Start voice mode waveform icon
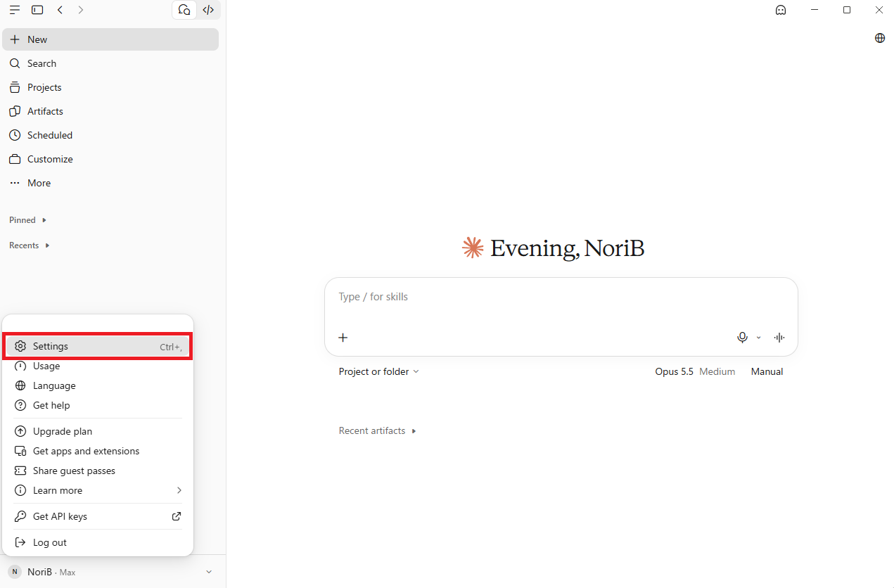Screen dimensions: 894x588 click(x=779, y=338)
